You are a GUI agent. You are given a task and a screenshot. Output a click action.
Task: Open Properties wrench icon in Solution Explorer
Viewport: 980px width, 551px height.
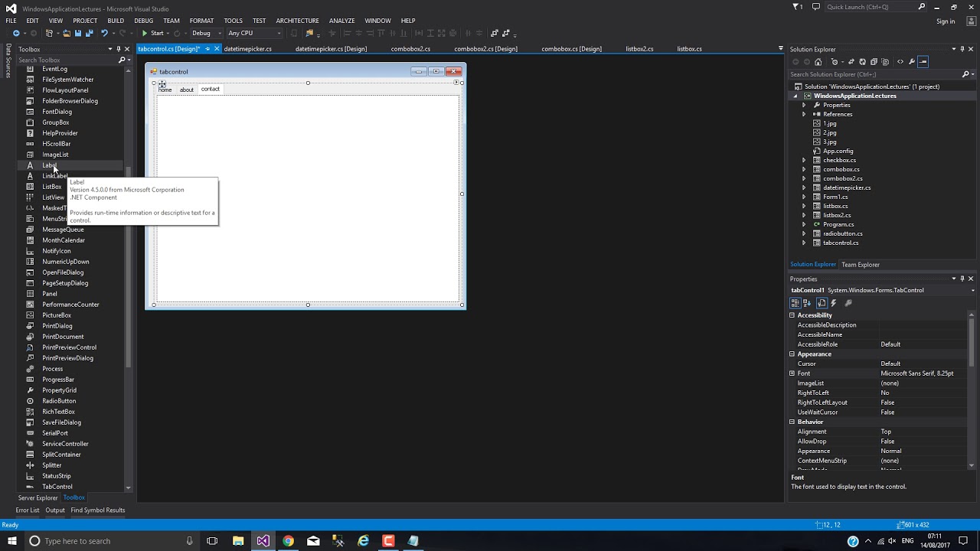click(912, 62)
